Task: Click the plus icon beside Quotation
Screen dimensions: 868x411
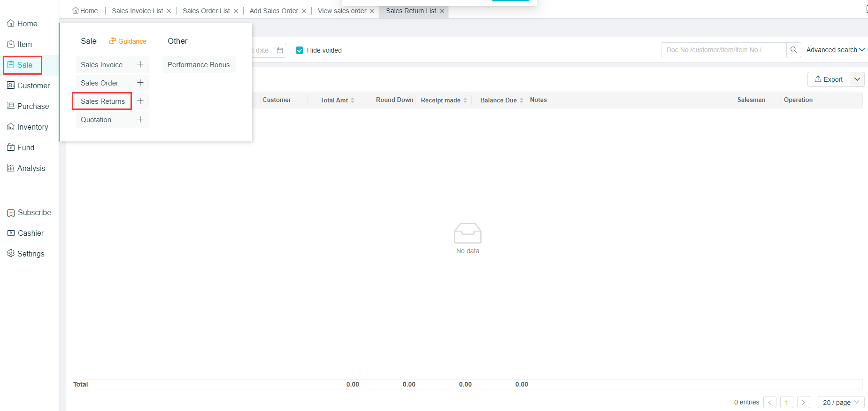Action: pos(140,119)
